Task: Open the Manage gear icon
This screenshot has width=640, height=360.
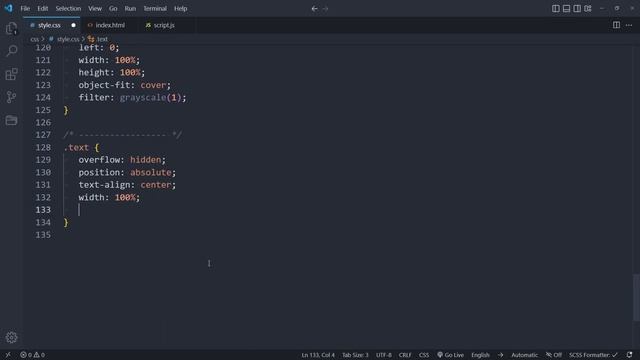Action: 11,337
